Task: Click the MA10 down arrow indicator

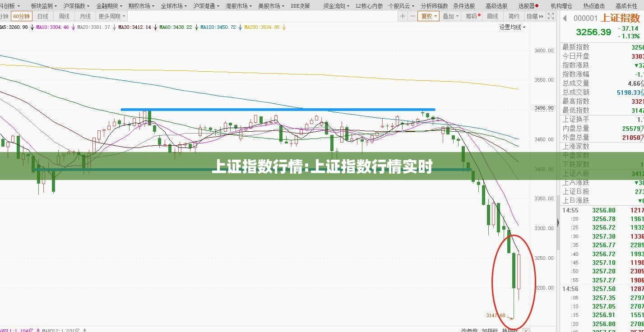Action: pyautogui.click(x=73, y=28)
